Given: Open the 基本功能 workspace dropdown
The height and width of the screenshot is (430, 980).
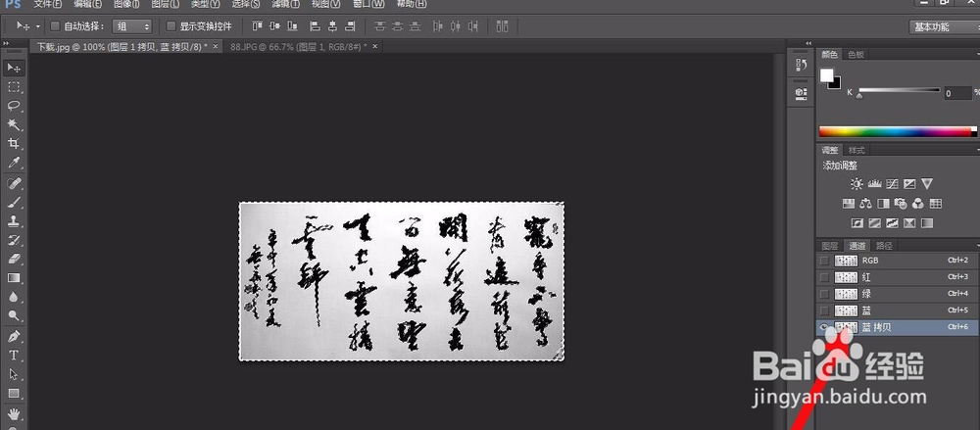Looking at the screenshot, I should coord(944,26).
